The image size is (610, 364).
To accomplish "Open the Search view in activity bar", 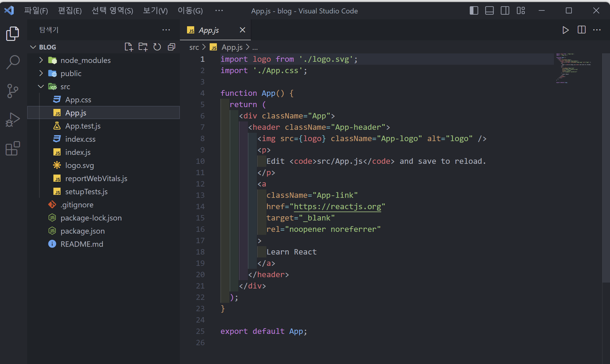I will [13, 62].
